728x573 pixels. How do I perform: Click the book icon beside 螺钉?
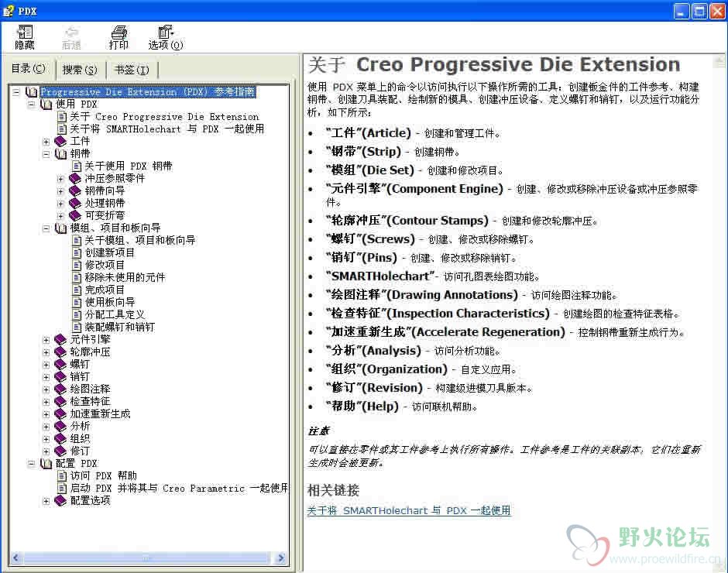pos(60,365)
